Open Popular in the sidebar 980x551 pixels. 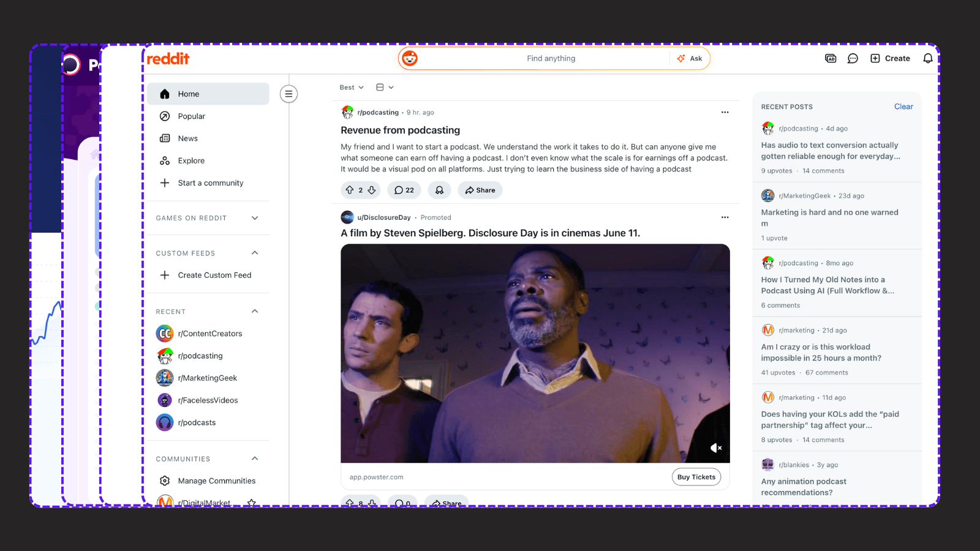(x=208, y=116)
